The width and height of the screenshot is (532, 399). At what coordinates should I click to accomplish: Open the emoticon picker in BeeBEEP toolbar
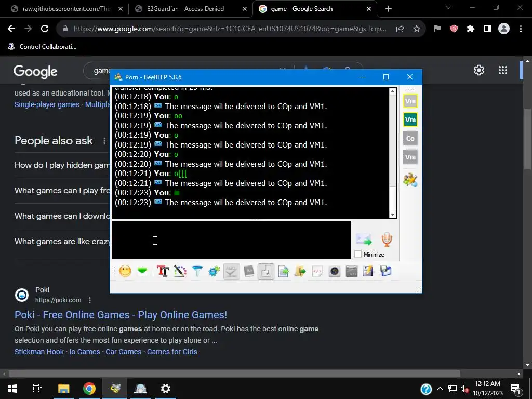[125, 271]
